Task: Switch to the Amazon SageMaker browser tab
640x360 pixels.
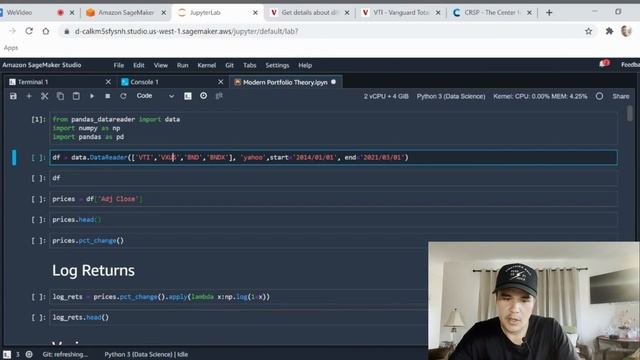Action: point(125,13)
